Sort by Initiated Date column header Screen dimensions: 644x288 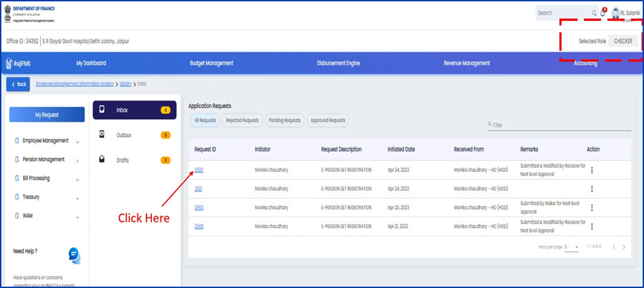[x=401, y=149]
